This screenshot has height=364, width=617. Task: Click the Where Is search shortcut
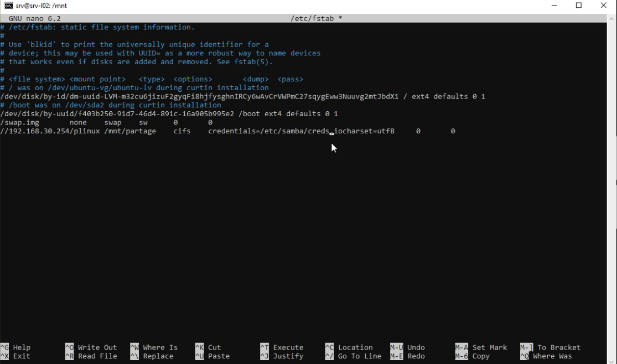159,347
